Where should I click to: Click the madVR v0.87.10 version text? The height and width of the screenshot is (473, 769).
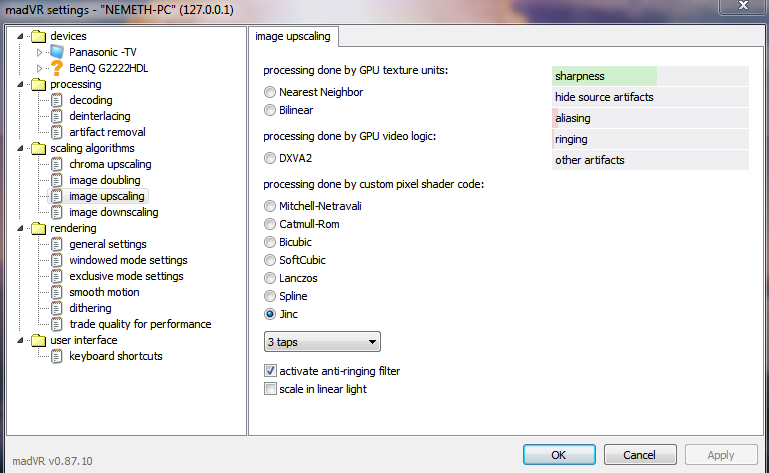click(52, 461)
